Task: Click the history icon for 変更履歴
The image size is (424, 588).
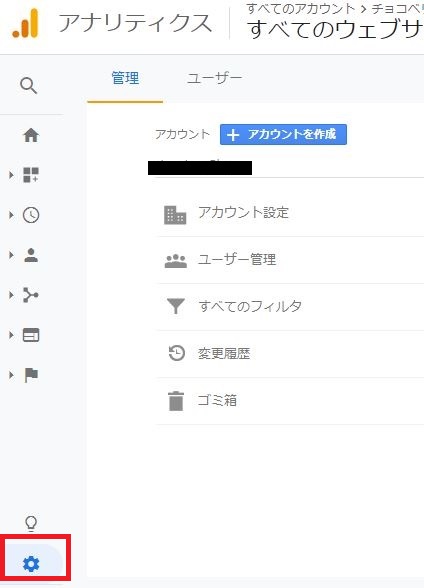Action: tap(176, 353)
